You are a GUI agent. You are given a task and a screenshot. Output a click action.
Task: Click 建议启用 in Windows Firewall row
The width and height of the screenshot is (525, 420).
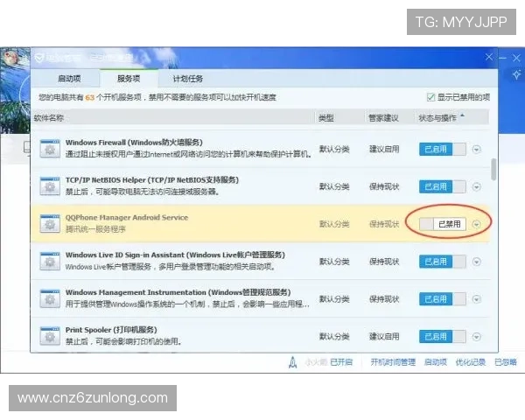pyautogui.click(x=384, y=149)
